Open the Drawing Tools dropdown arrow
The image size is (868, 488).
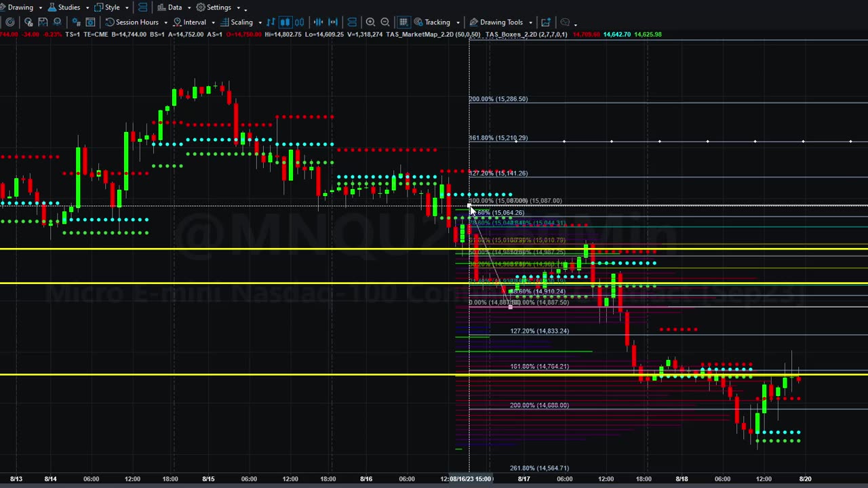tap(530, 23)
